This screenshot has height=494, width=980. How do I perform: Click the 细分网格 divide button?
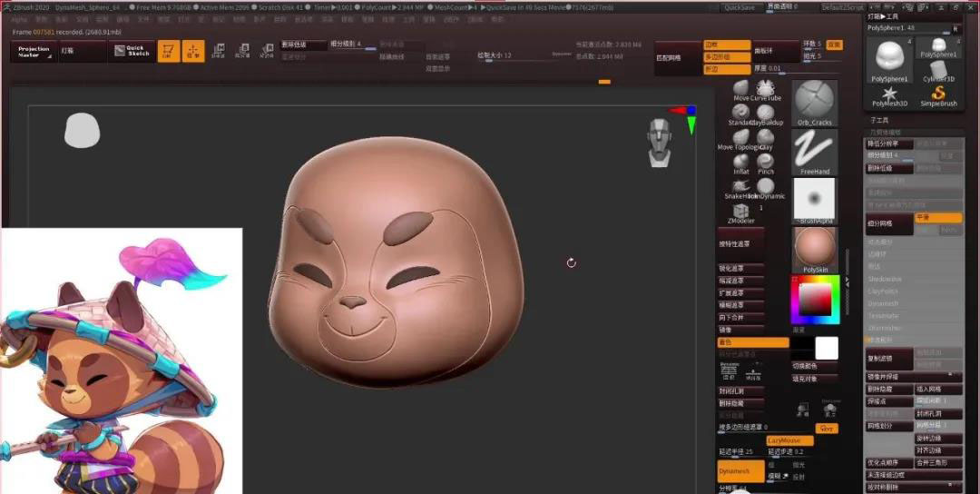(889, 223)
